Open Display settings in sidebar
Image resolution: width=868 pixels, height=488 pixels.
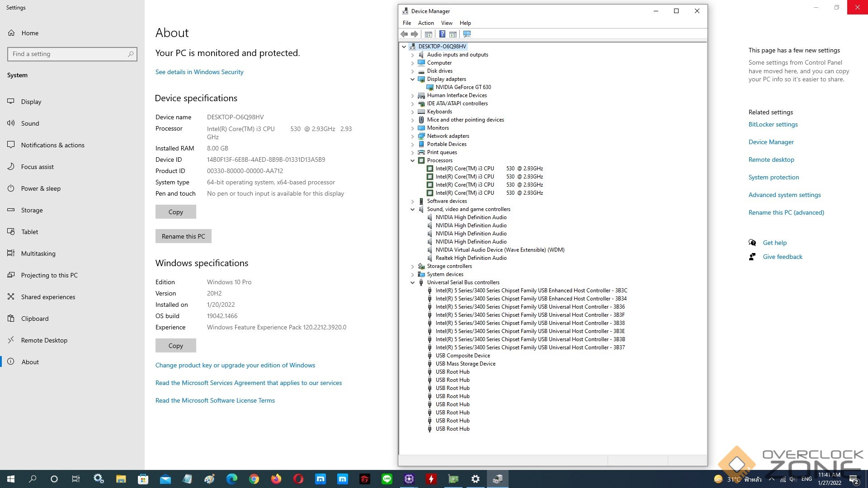click(x=31, y=102)
